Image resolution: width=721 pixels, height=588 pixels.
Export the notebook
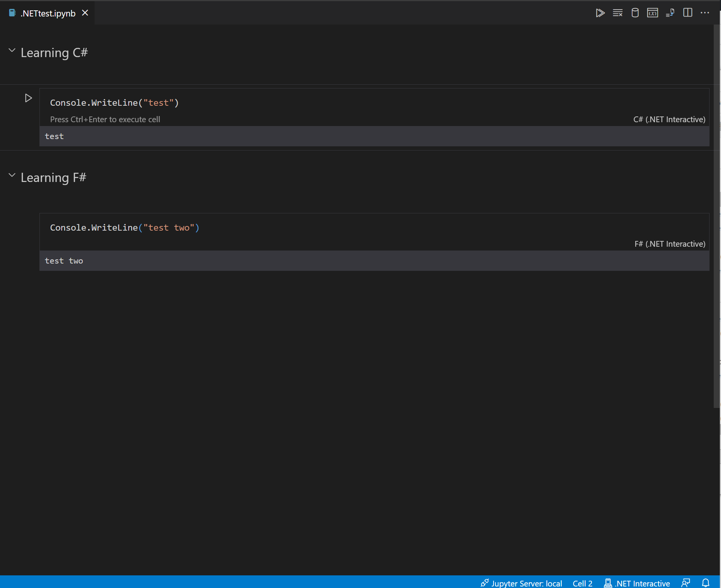(670, 13)
